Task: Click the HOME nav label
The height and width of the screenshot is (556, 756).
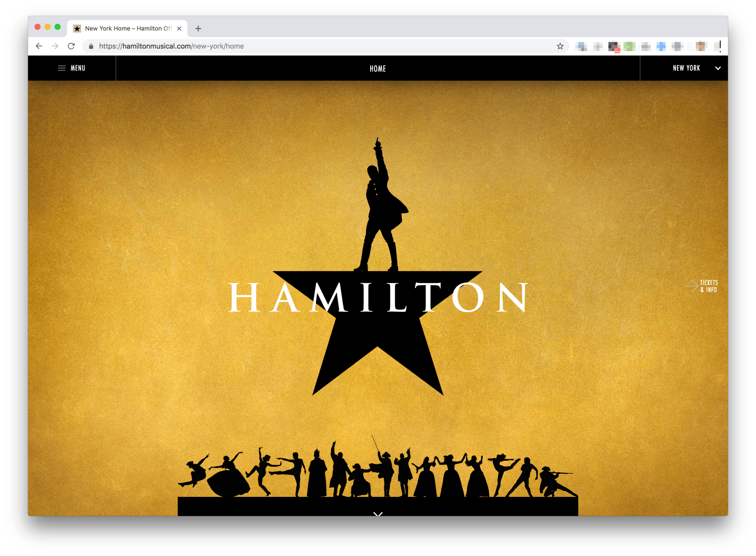Action: (378, 69)
